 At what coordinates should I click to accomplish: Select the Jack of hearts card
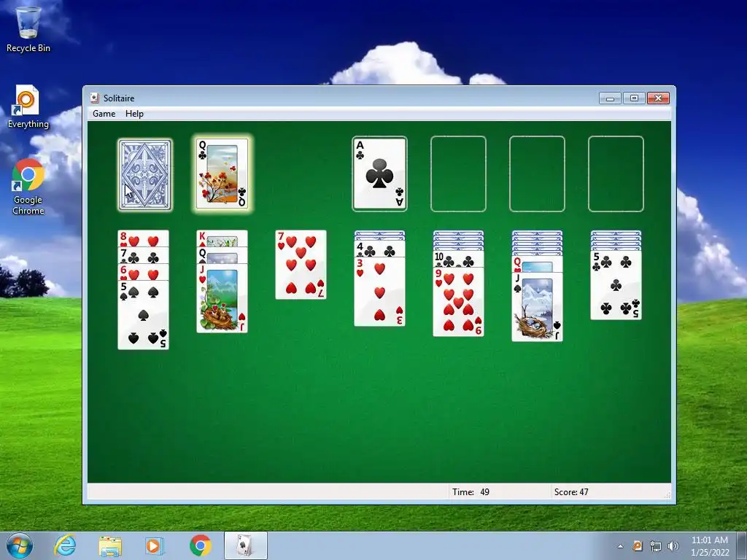click(x=222, y=298)
